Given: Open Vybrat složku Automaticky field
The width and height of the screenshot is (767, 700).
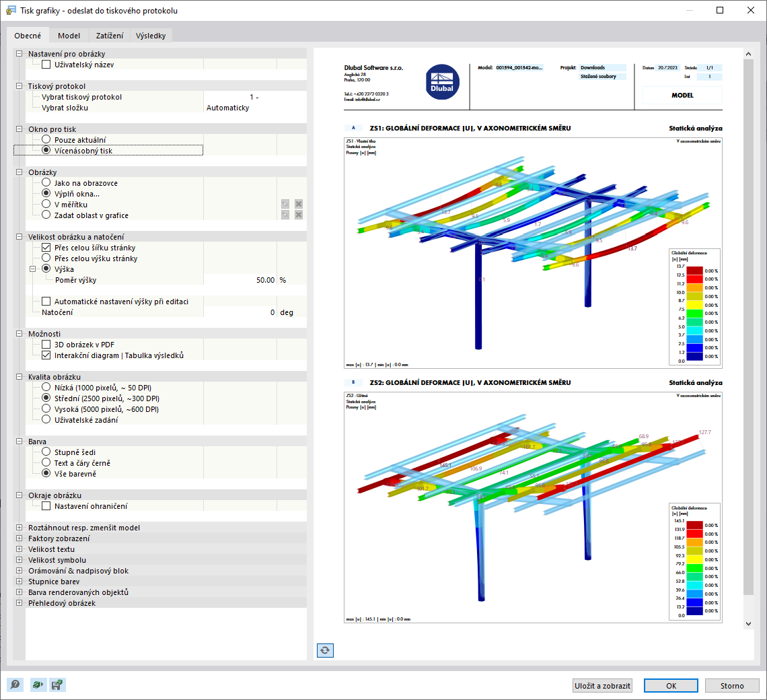Looking at the screenshot, I should [x=255, y=107].
